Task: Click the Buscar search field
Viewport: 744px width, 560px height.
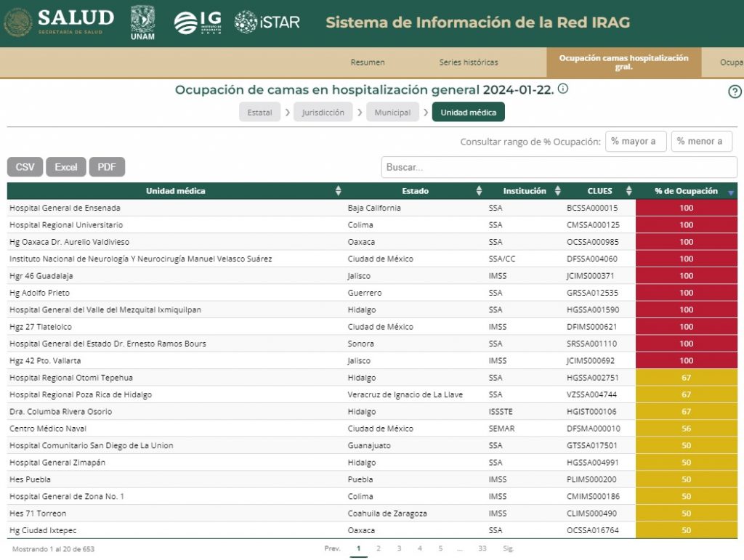Action: tap(558, 167)
